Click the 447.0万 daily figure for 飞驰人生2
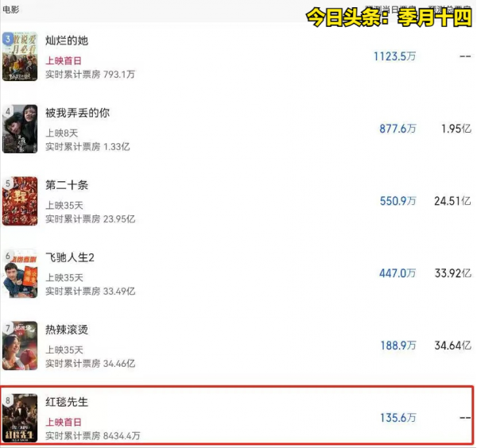The image size is (477, 448). (397, 273)
